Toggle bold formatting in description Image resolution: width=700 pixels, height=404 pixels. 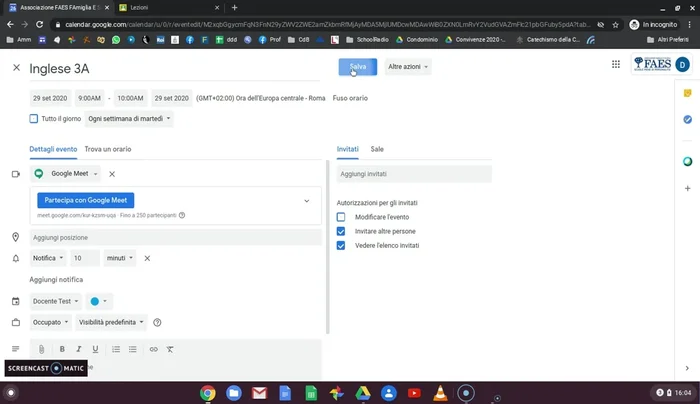[x=62, y=349]
